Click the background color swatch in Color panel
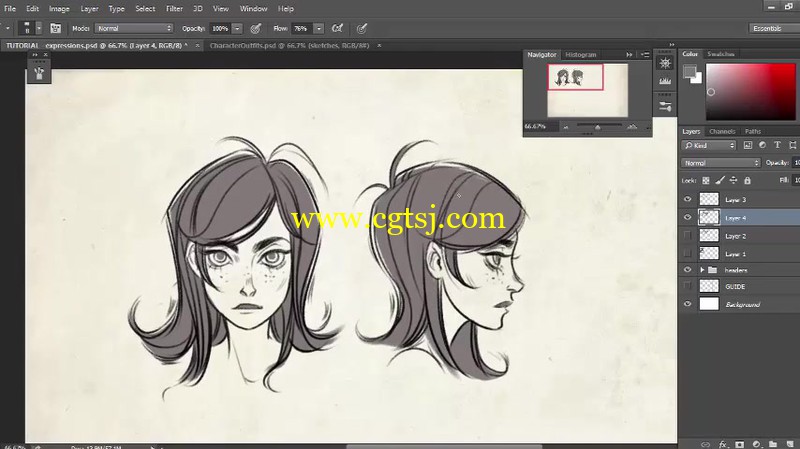Image resolution: width=800 pixels, height=449 pixels. [x=698, y=79]
